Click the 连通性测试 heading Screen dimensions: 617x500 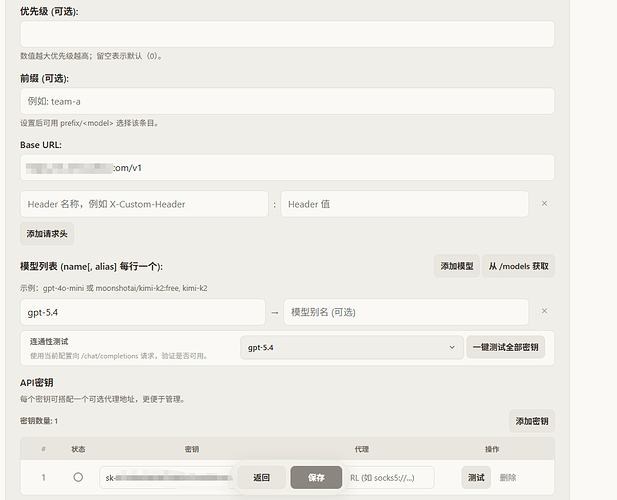[x=49, y=341]
